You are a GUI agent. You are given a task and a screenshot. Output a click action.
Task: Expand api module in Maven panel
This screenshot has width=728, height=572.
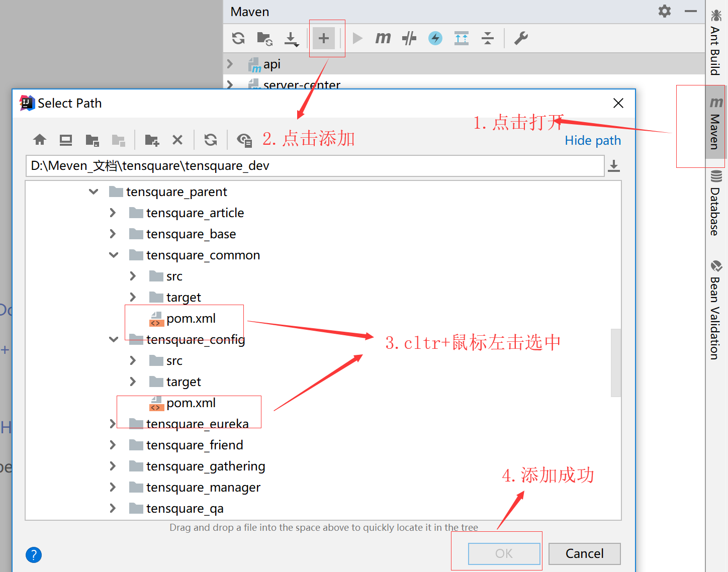point(230,64)
